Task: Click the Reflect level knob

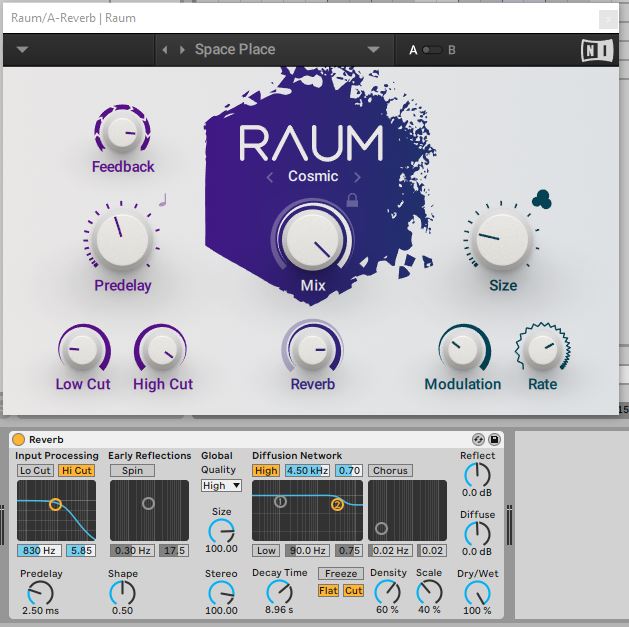Action: pos(477,475)
